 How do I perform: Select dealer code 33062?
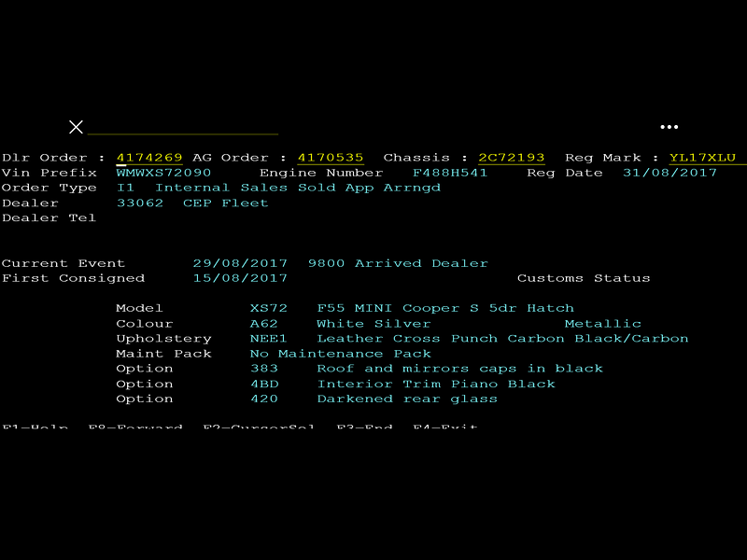[139, 203]
